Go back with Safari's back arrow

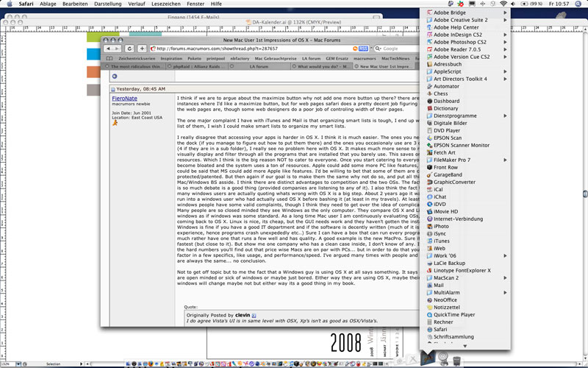[x=108, y=49]
